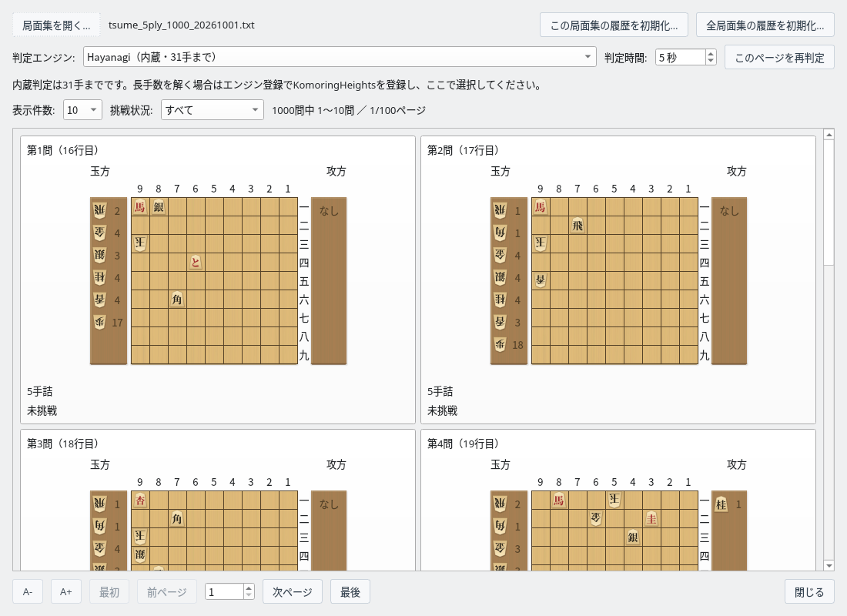Click the 第2問(17行目) heading
This screenshot has height=616, width=847.
[463, 150]
